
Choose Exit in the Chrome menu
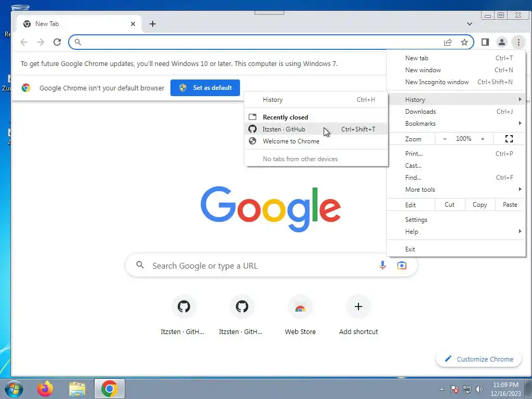(x=456, y=249)
